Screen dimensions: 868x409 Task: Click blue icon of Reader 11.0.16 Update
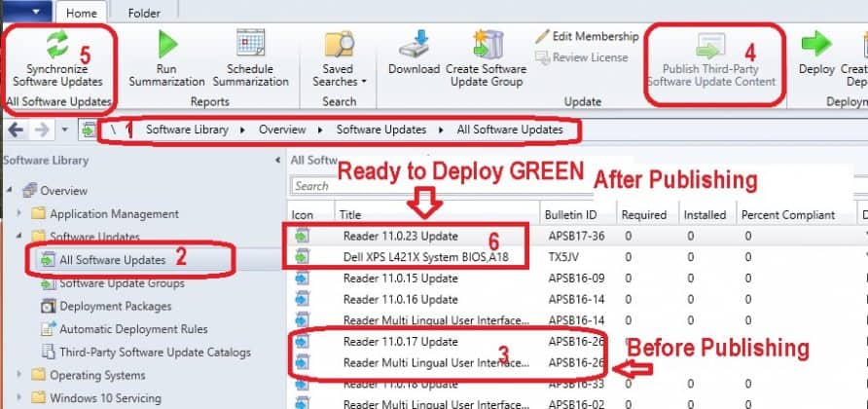click(302, 299)
